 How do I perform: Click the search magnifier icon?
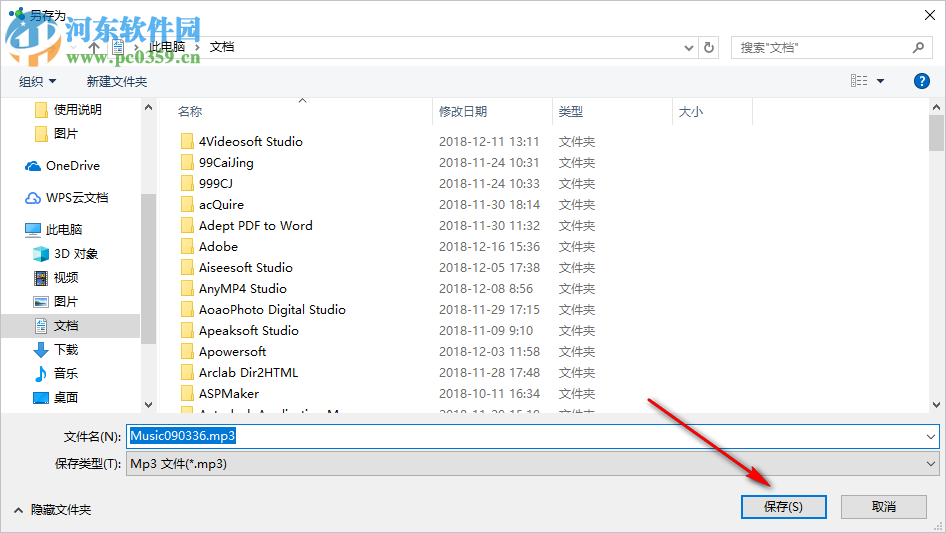click(x=918, y=47)
